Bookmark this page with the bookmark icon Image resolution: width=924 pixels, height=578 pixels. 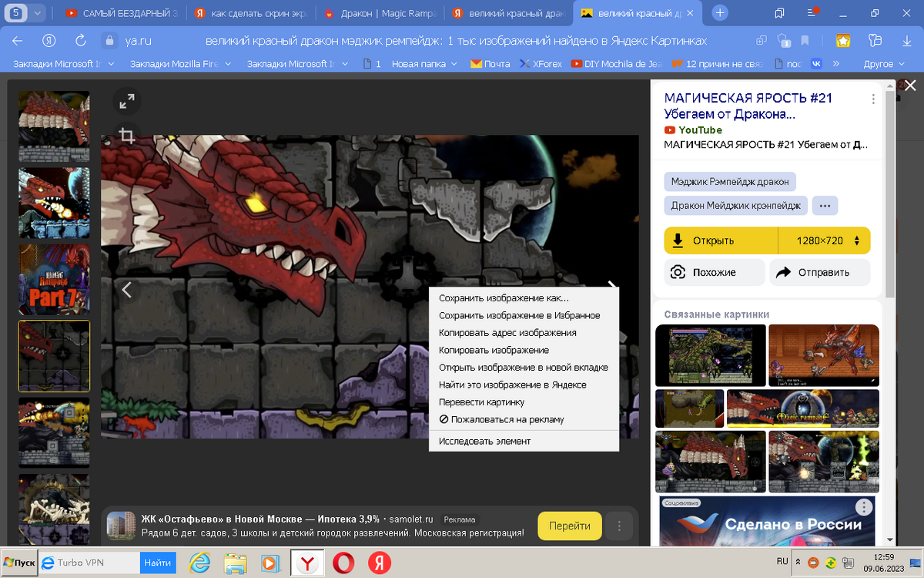(x=805, y=41)
